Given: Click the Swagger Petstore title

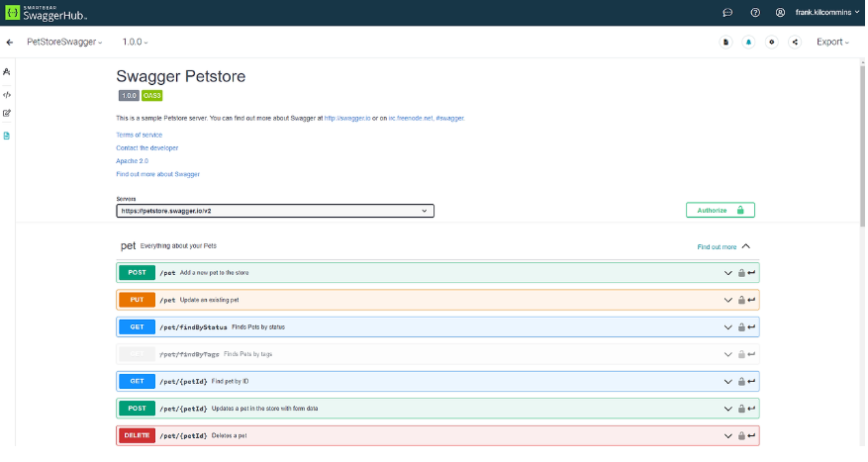Looking at the screenshot, I should click(180, 76).
